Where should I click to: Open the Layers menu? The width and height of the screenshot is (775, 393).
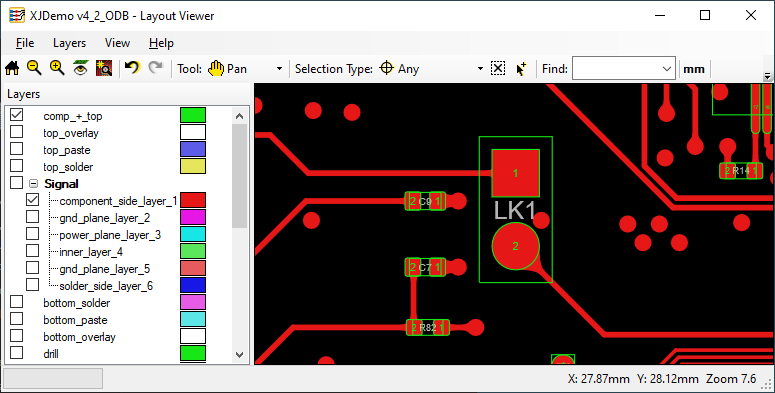[x=69, y=43]
